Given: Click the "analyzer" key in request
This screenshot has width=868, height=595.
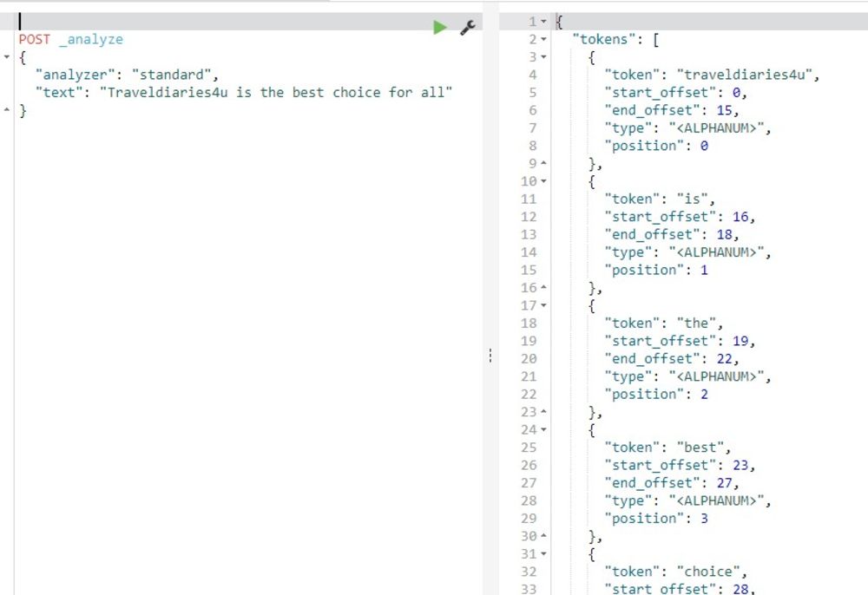Looking at the screenshot, I should (x=75, y=75).
